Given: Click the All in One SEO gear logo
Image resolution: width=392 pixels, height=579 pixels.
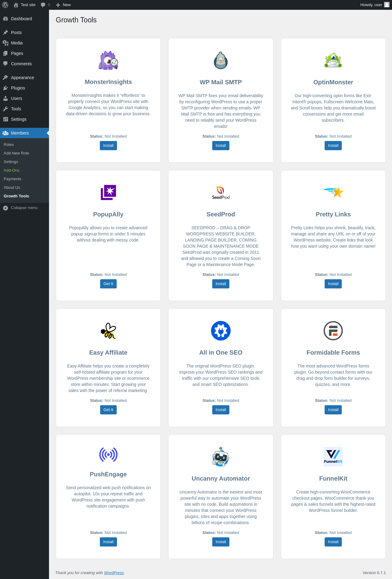Looking at the screenshot, I should point(221,331).
